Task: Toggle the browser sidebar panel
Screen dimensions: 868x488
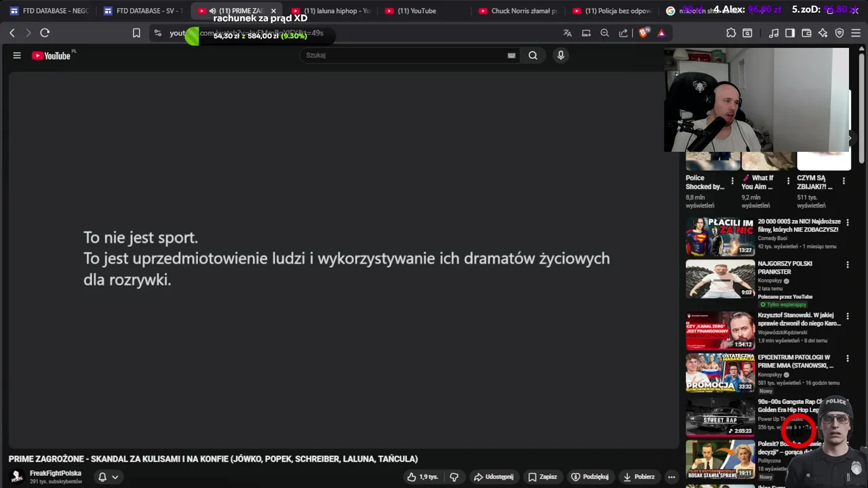Action: click(x=790, y=33)
